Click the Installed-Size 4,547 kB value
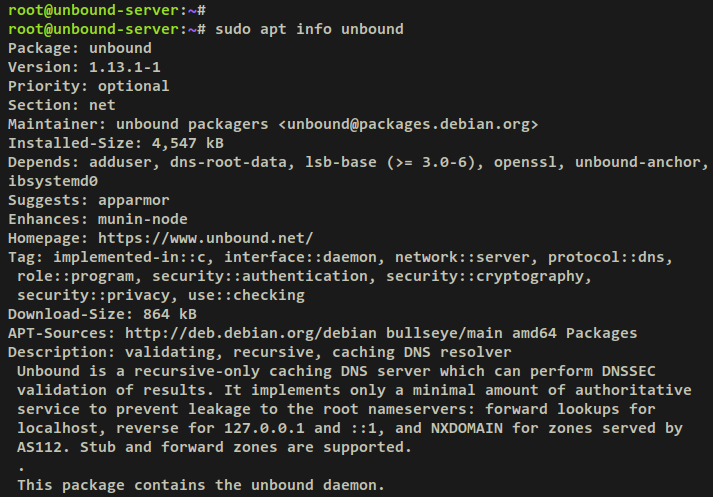Image resolution: width=713 pixels, height=497 pixels. (x=188, y=143)
